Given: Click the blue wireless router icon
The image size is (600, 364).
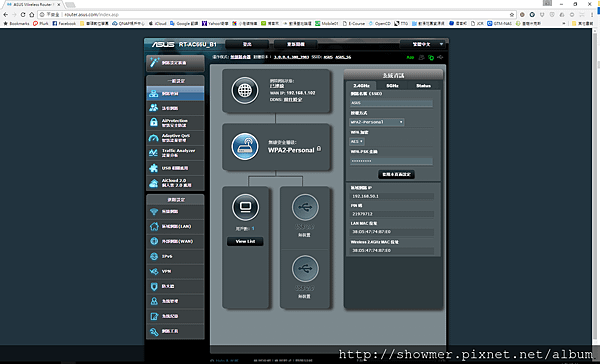Looking at the screenshot, I should pyautogui.click(x=245, y=147).
